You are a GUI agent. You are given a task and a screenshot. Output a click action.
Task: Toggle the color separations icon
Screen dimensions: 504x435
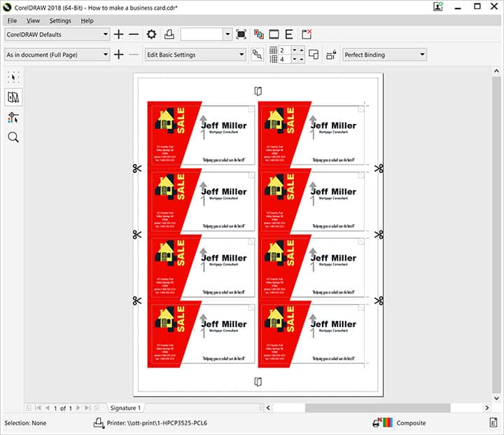[258, 34]
